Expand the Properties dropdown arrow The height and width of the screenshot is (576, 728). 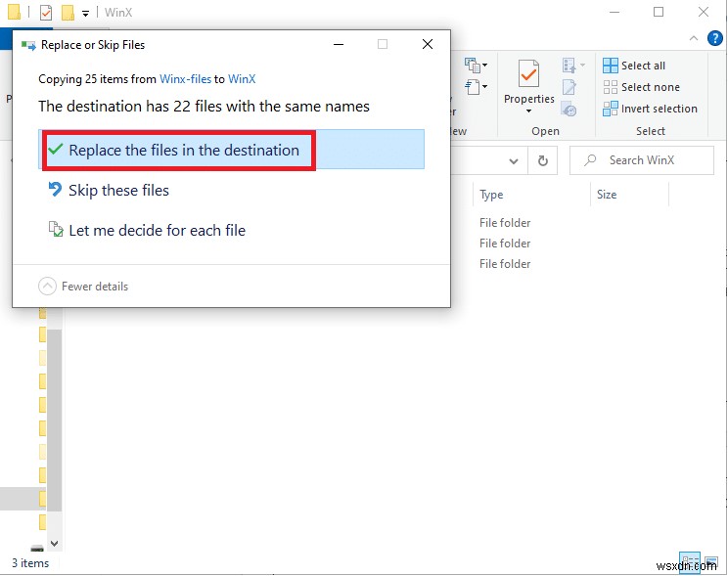click(x=528, y=111)
